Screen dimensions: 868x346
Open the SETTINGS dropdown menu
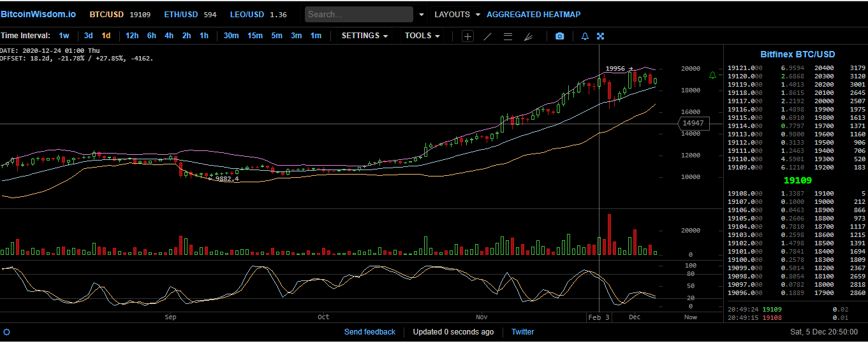point(365,36)
